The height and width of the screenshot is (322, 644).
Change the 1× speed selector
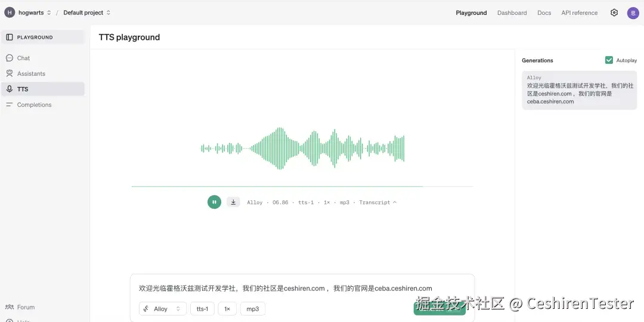pos(227,309)
